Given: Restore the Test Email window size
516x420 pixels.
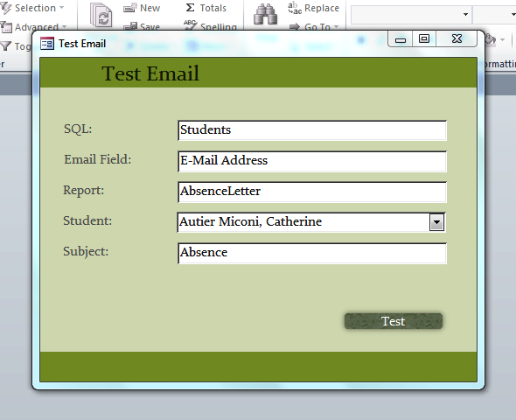Looking at the screenshot, I should coord(424,38).
